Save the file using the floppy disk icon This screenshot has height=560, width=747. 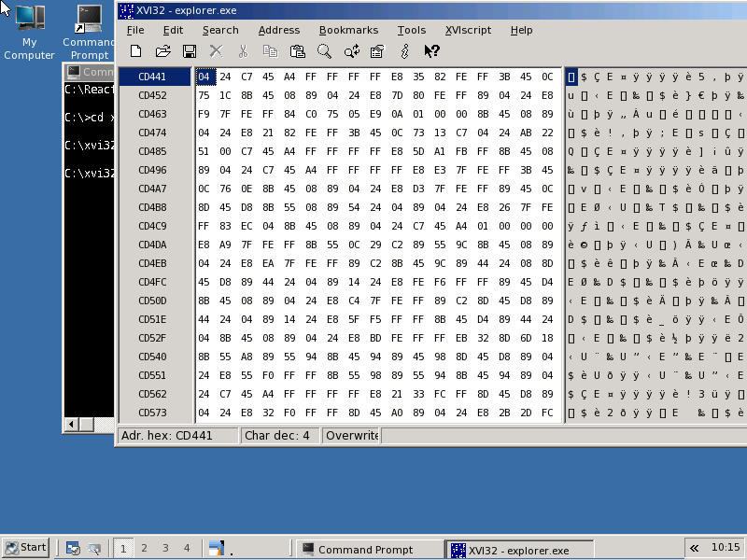(x=190, y=51)
